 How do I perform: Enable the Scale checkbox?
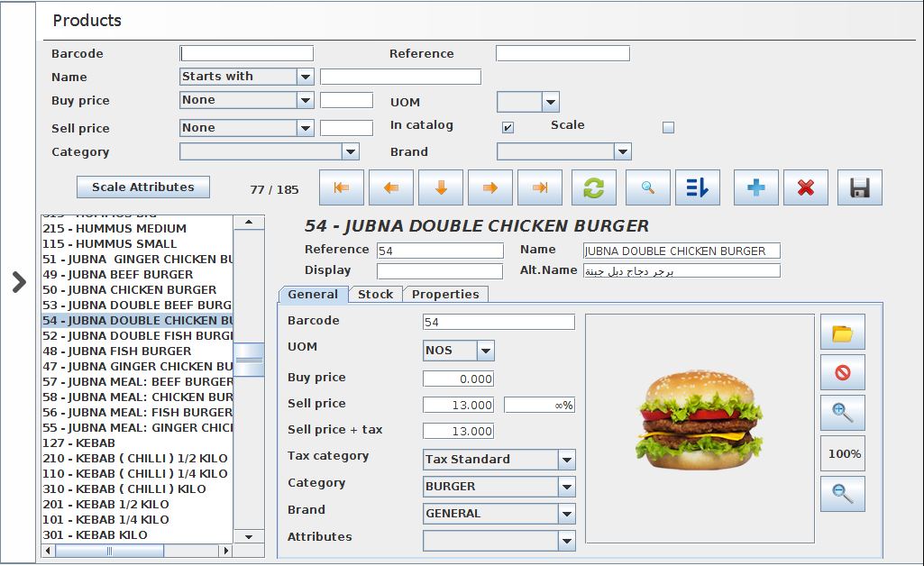[668, 127]
